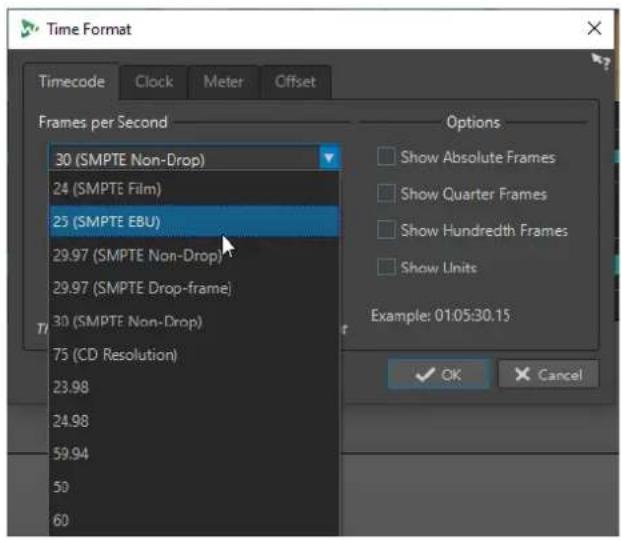Confirm with the OK button
621x540 pixels.
click(439, 374)
